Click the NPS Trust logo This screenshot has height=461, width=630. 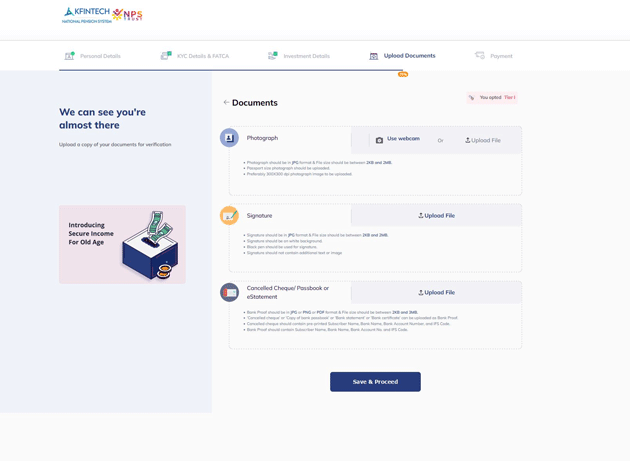coord(127,15)
